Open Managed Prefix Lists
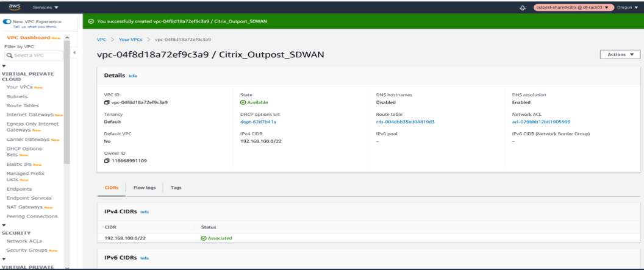Viewport: 644px width, 270px height. pos(26,176)
